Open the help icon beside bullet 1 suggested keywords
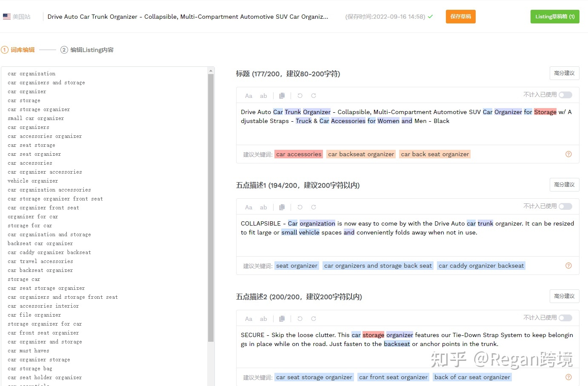The height and width of the screenshot is (386, 588). tap(568, 266)
